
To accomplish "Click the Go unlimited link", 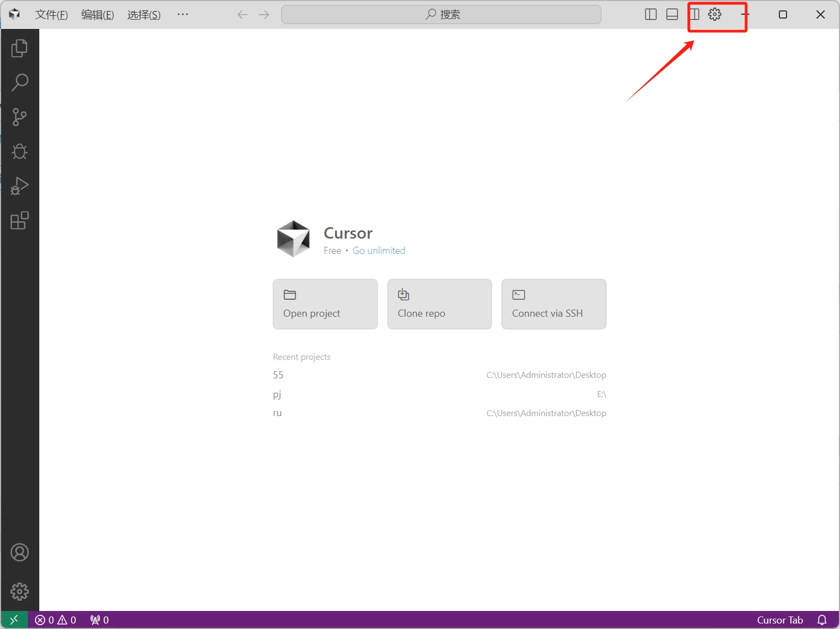I will (x=379, y=251).
